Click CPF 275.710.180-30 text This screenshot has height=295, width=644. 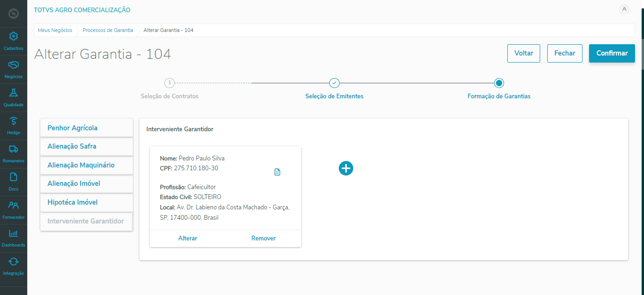[x=189, y=168]
